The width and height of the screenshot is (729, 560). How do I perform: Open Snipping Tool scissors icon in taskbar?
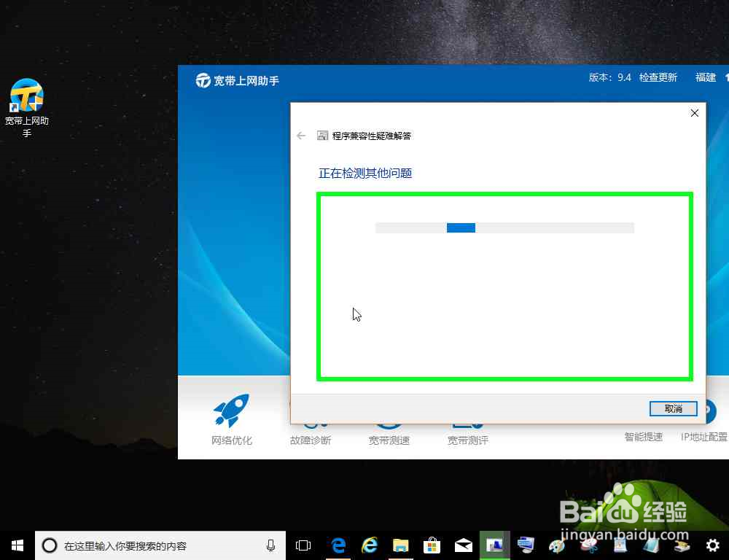588,545
